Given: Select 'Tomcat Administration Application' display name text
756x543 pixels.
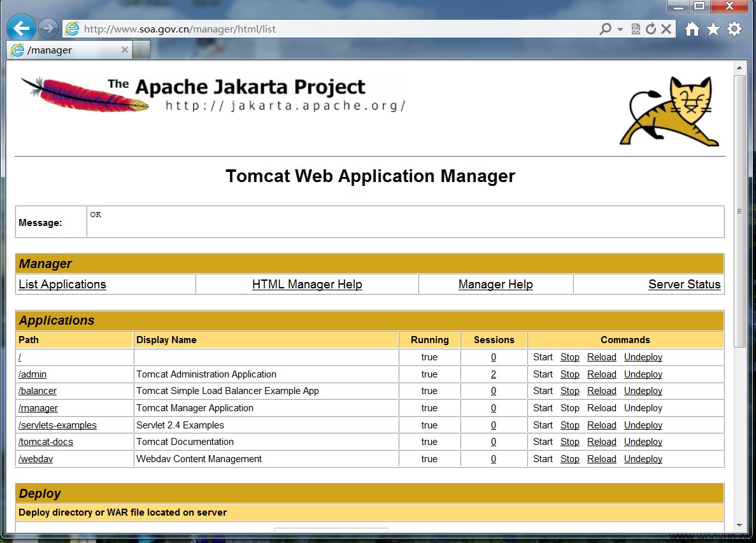Looking at the screenshot, I should (206, 374).
